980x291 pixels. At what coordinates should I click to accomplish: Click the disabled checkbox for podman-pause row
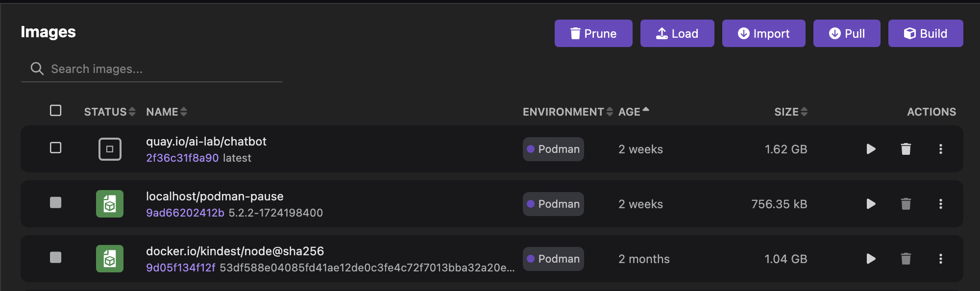[56, 203]
